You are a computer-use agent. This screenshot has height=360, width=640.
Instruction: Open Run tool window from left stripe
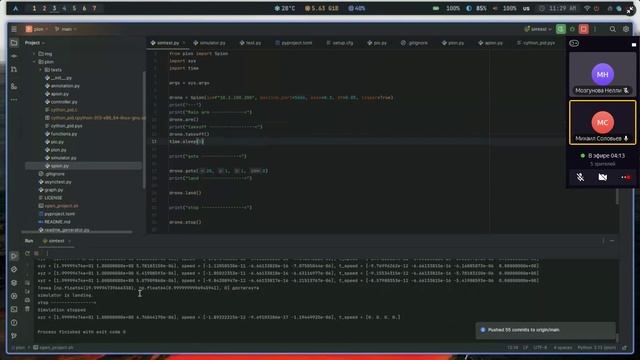pos(14,256)
